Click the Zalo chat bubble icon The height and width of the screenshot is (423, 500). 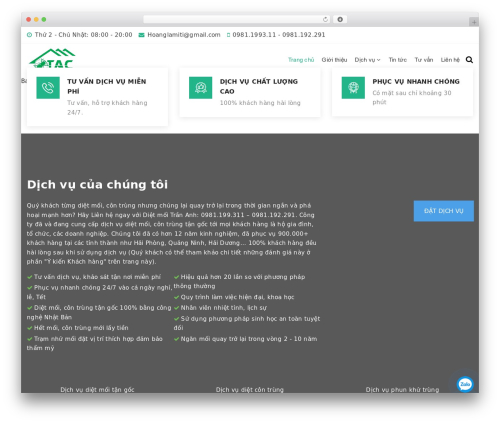[465, 384]
